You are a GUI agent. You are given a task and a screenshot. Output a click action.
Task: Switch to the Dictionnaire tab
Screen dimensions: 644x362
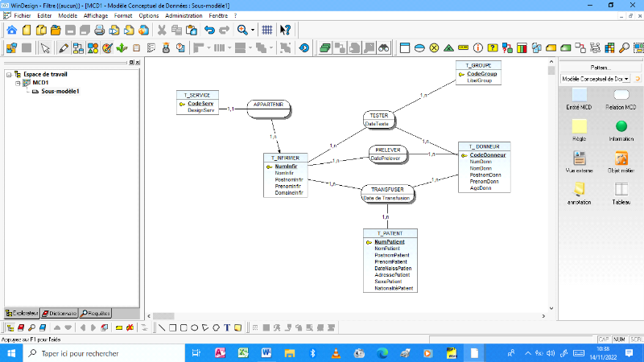coord(59,312)
